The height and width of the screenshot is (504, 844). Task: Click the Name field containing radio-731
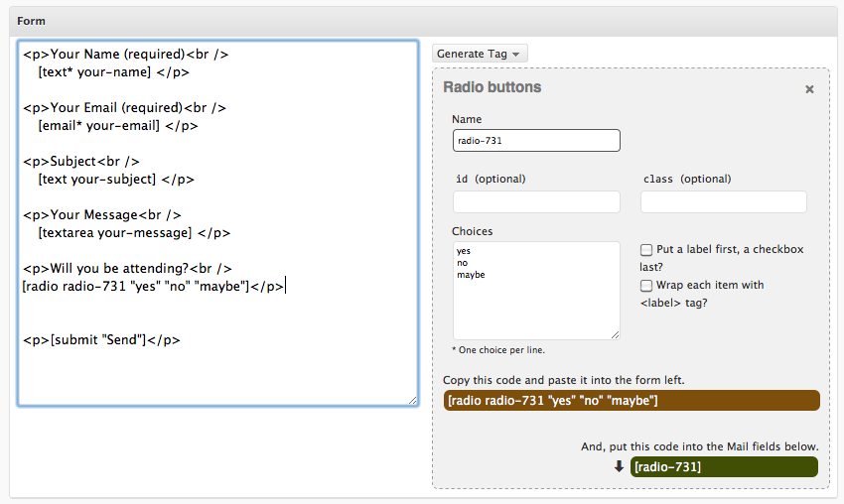point(536,141)
